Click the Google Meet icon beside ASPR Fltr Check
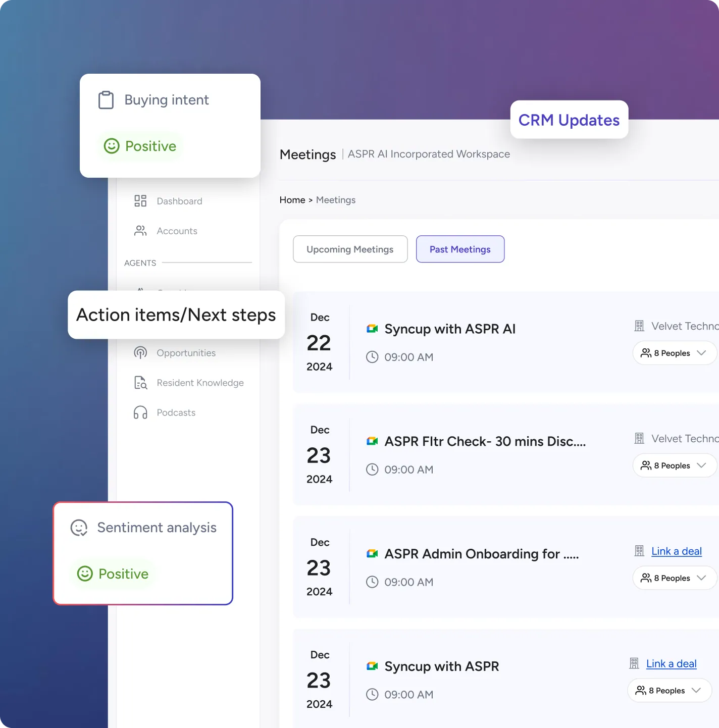This screenshot has width=719, height=728. [372, 441]
